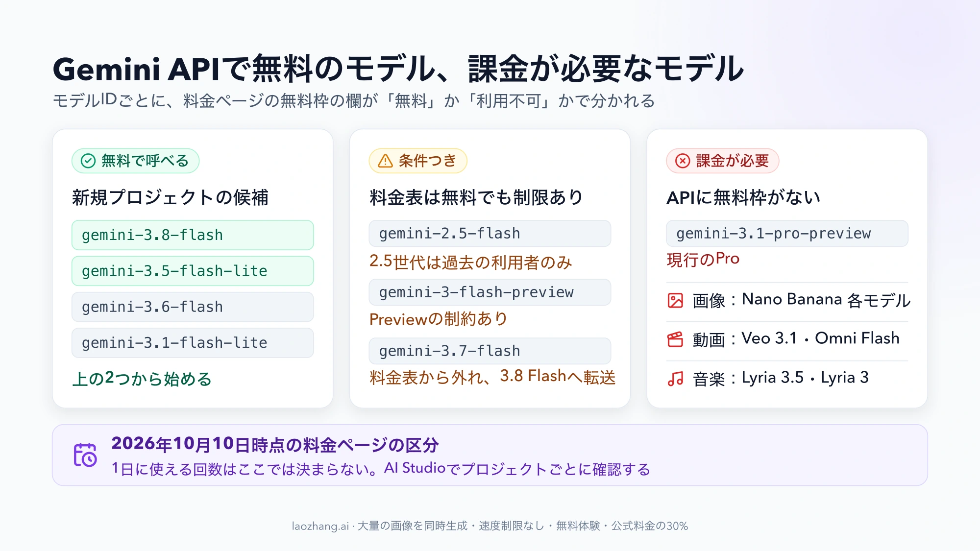Click the banner line mentioning AI Studio
Image resolution: width=980 pixels, height=551 pixels.
[381, 469]
